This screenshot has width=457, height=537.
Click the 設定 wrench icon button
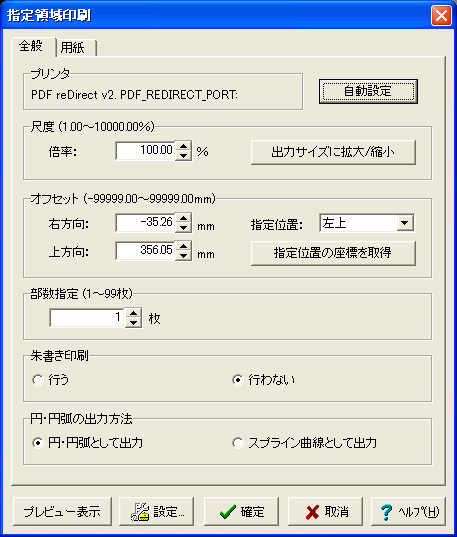pos(157,511)
